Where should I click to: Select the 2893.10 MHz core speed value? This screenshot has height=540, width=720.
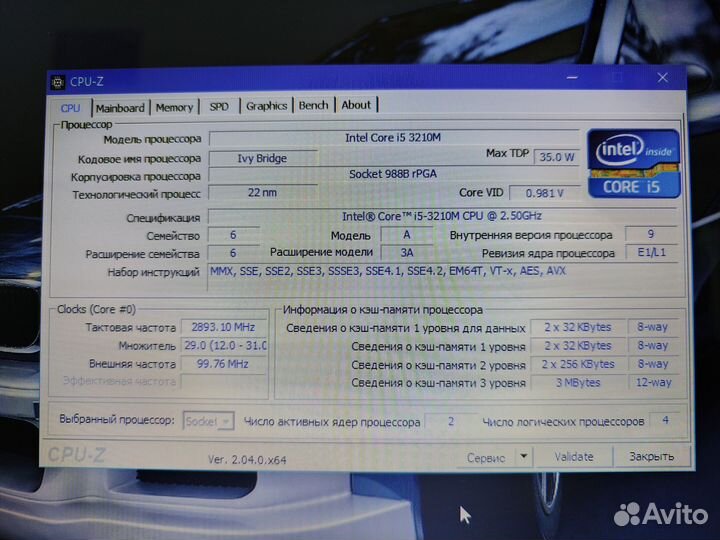[x=224, y=327]
